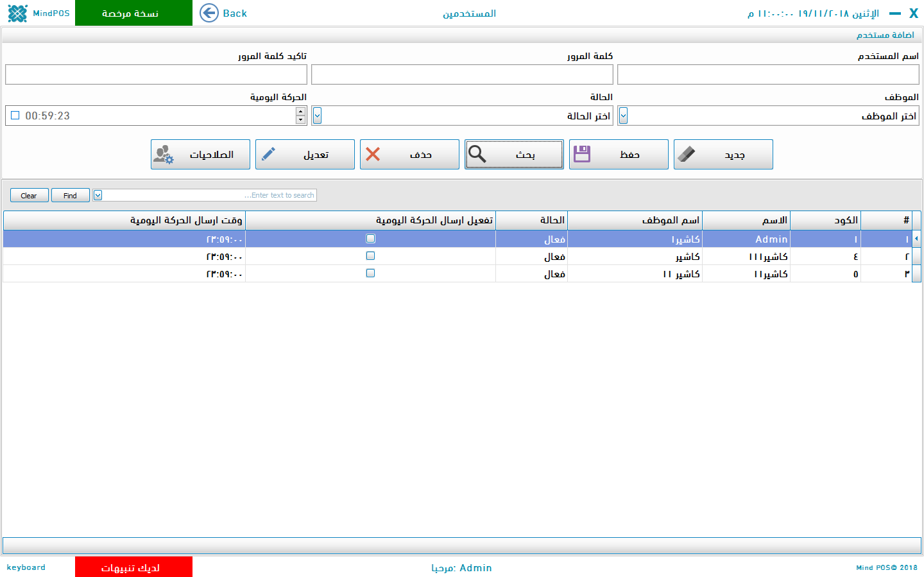Viewport: 924px width, 577px height.
Task: Click the MindPOS logo icon
Action: tap(18, 13)
